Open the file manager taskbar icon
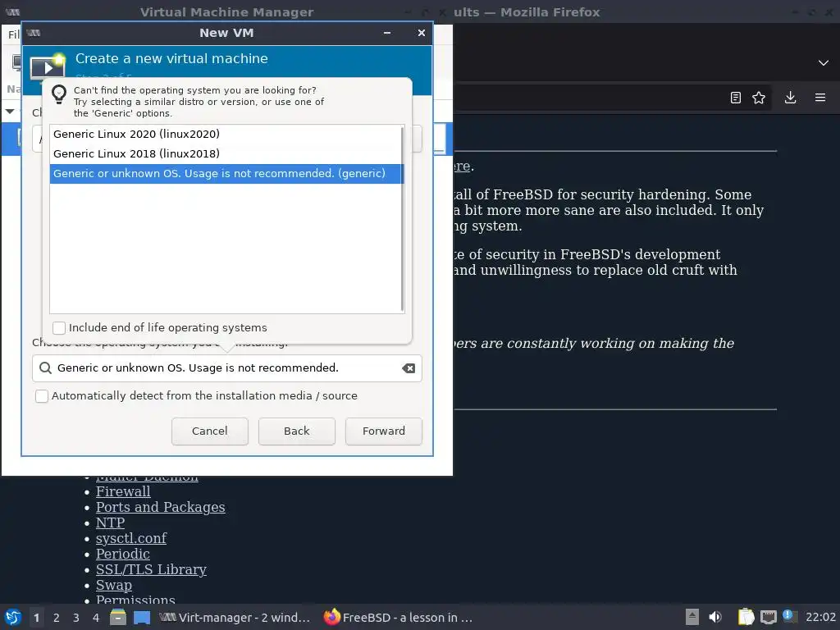The height and width of the screenshot is (630, 840). [x=118, y=617]
